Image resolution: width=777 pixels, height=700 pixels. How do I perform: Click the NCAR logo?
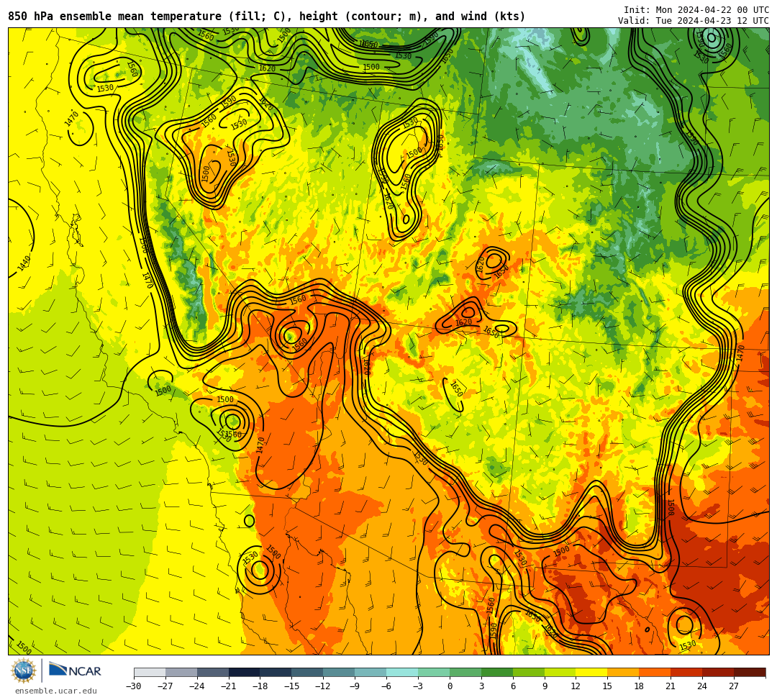75,671
